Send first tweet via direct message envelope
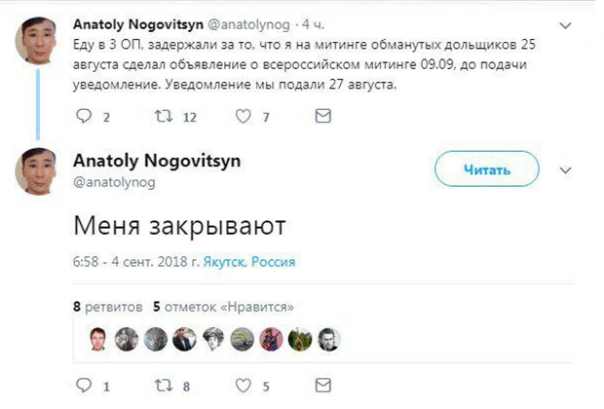604x409 pixels. (x=322, y=117)
